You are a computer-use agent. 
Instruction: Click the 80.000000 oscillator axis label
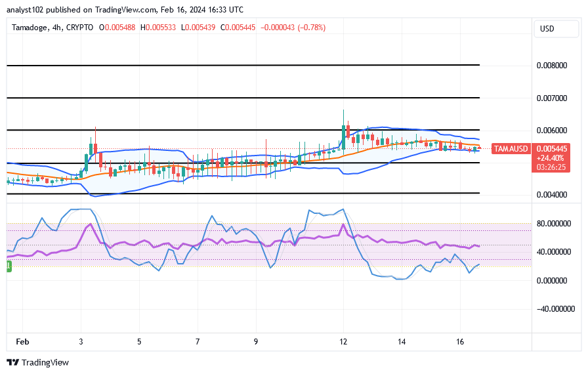point(553,223)
